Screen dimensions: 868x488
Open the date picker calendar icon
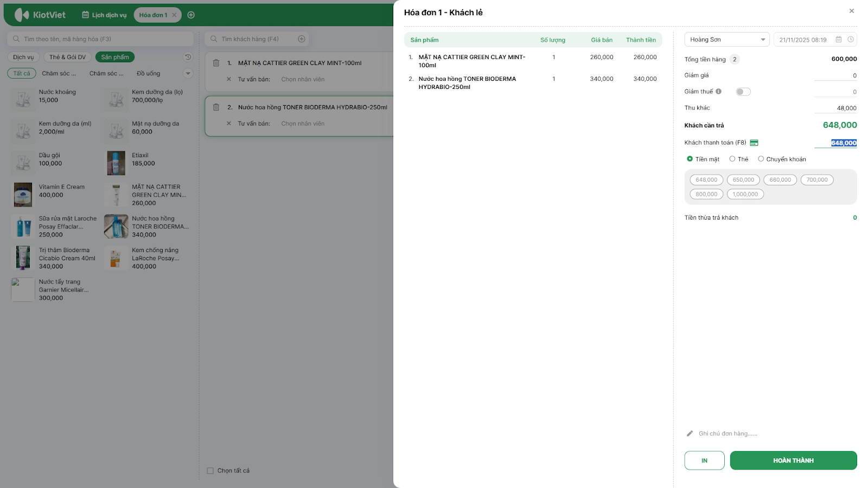(x=839, y=40)
